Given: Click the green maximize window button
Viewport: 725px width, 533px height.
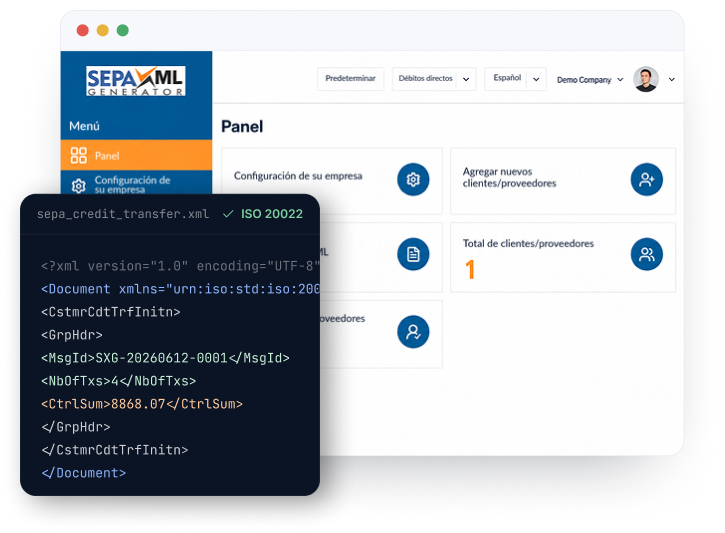Looking at the screenshot, I should coord(123,31).
